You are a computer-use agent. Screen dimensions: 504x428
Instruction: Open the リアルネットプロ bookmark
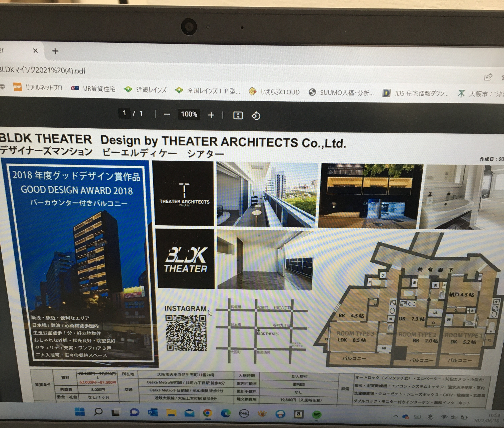pyautogui.click(x=38, y=87)
